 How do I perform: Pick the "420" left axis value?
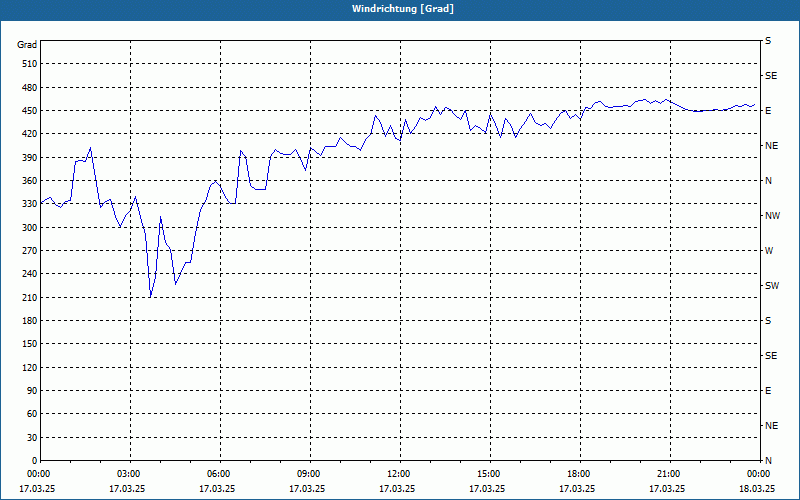pos(30,134)
